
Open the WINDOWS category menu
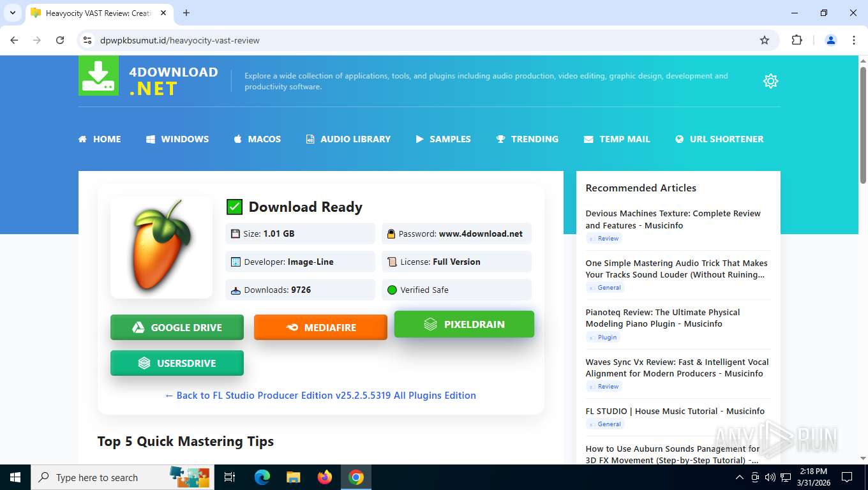[177, 139]
